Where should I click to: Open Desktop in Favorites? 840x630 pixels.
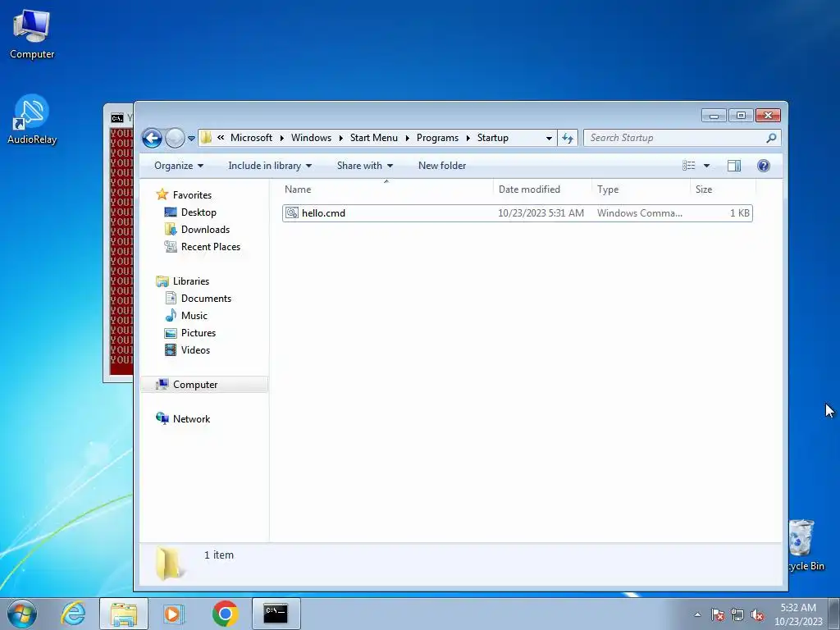[x=199, y=212]
